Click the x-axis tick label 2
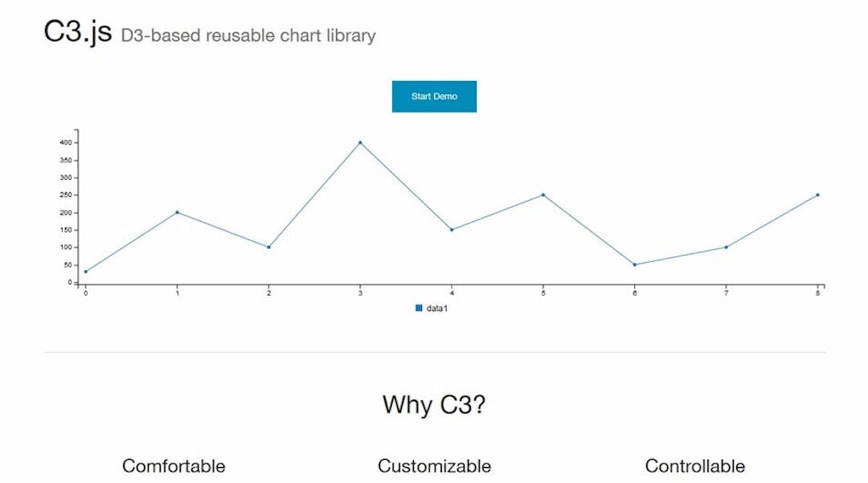Screen dimensions: 868x483 point(268,293)
